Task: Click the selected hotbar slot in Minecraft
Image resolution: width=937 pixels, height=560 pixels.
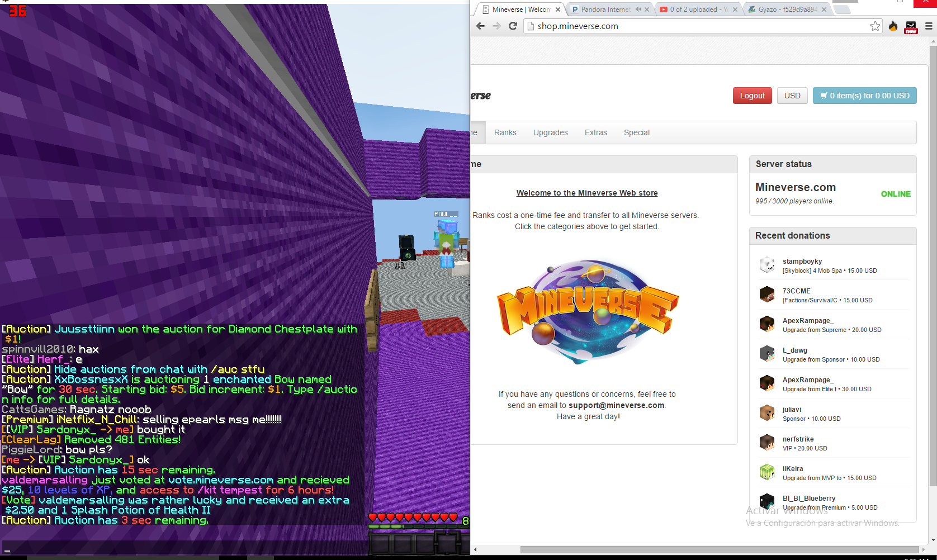Action: point(448,543)
